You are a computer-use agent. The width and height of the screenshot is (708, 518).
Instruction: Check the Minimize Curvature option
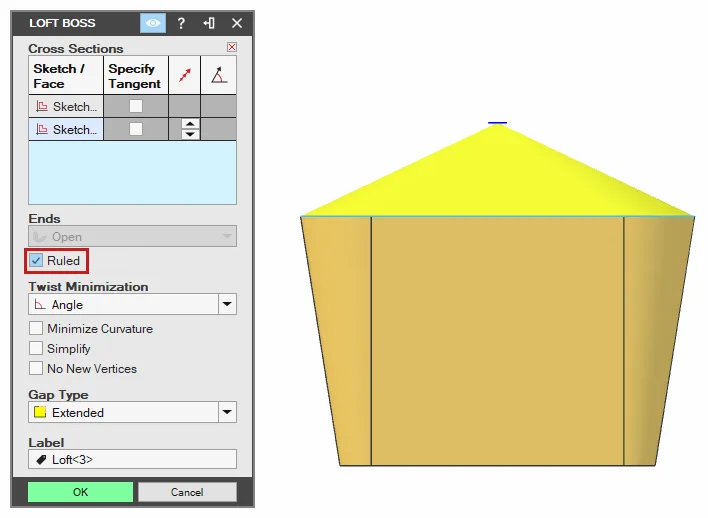36,328
